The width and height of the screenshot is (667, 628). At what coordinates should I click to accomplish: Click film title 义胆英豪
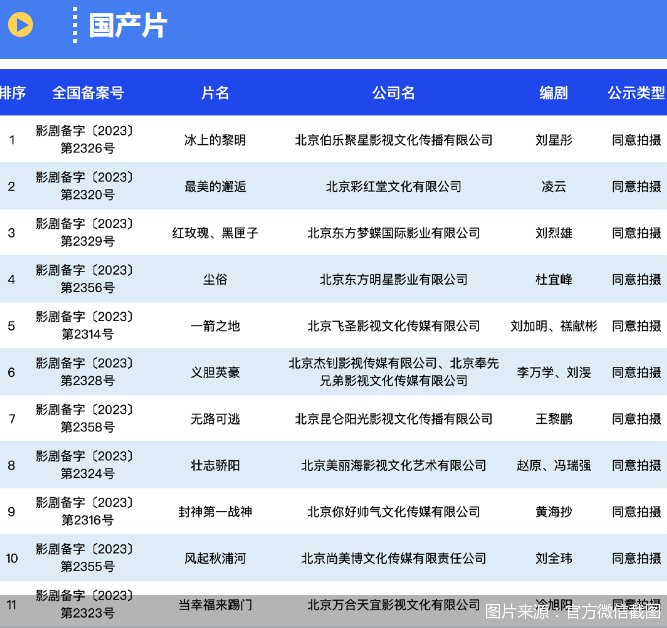[x=215, y=372]
